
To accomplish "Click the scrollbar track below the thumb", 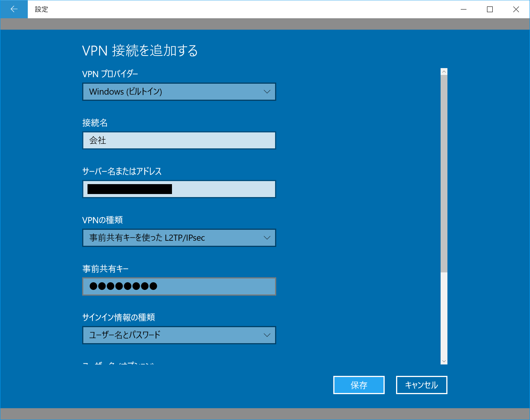I will 444,316.
